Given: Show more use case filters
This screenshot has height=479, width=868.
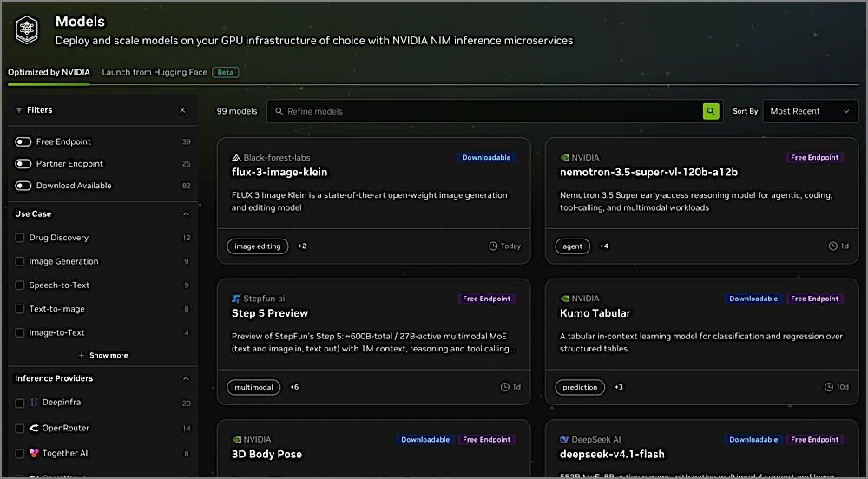Looking at the screenshot, I should tap(103, 355).
